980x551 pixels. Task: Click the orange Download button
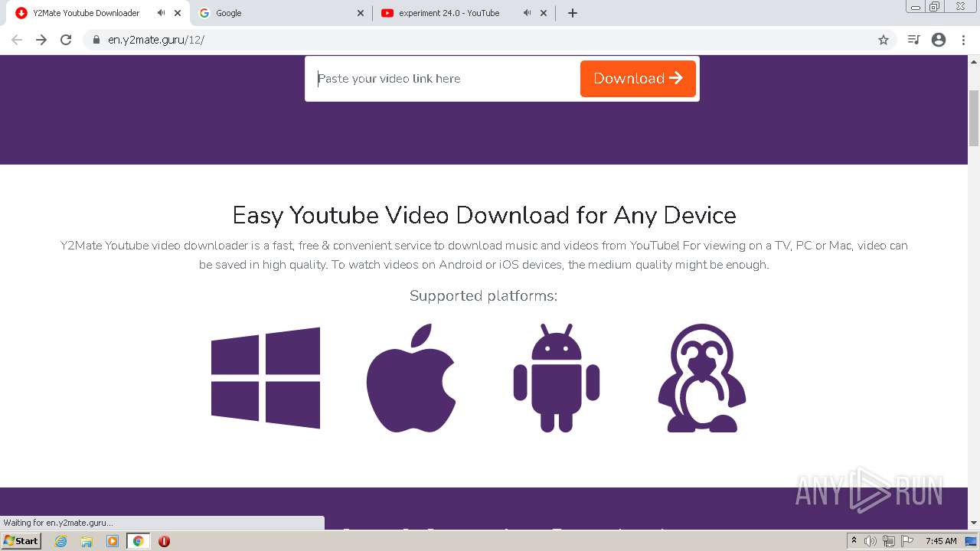(x=638, y=79)
